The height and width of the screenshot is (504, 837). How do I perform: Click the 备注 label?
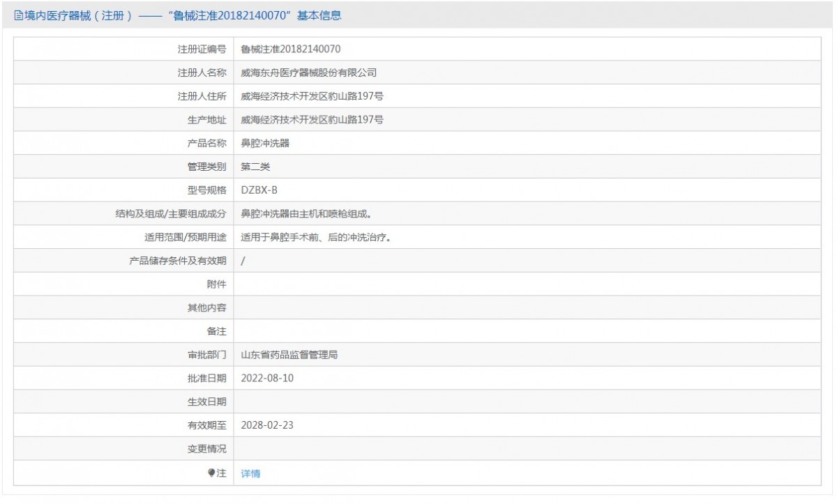[217, 332]
